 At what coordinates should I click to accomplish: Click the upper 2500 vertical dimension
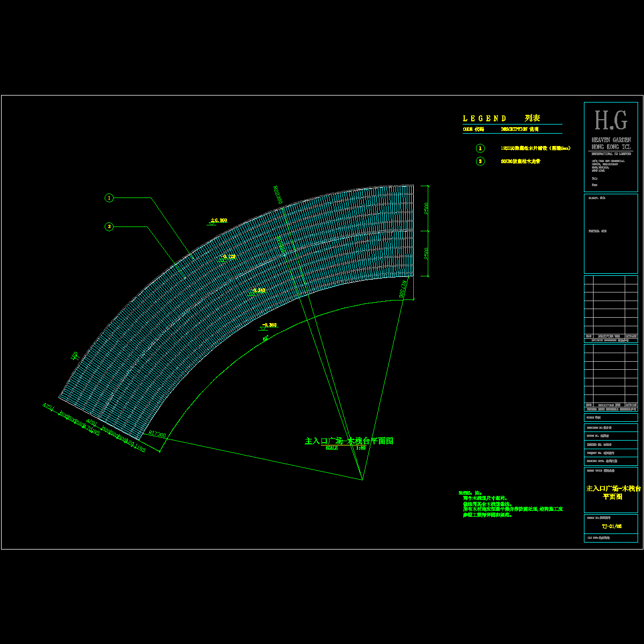426,208
